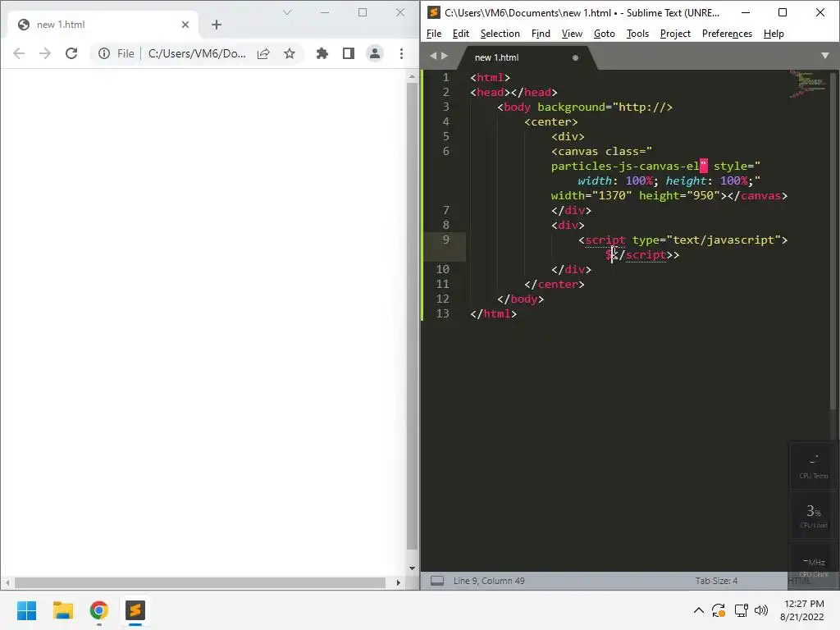Change Tab Size: 4 setting

pyautogui.click(x=716, y=581)
